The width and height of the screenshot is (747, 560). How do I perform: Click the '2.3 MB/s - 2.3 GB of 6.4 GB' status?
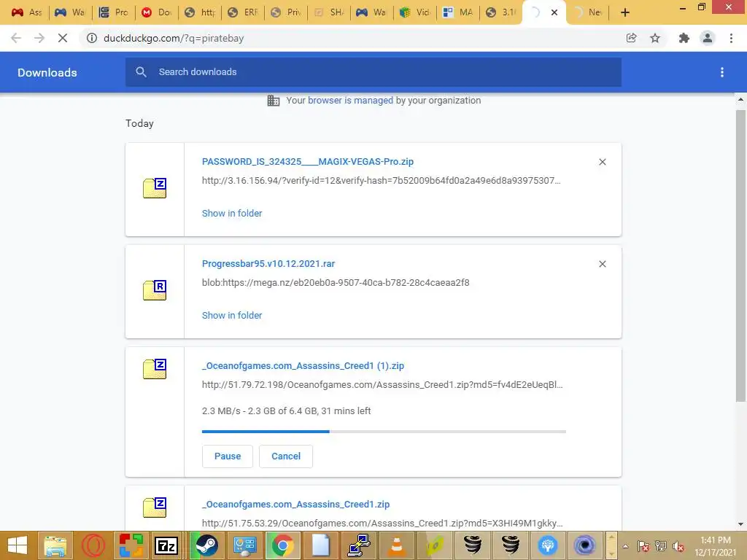(286, 411)
